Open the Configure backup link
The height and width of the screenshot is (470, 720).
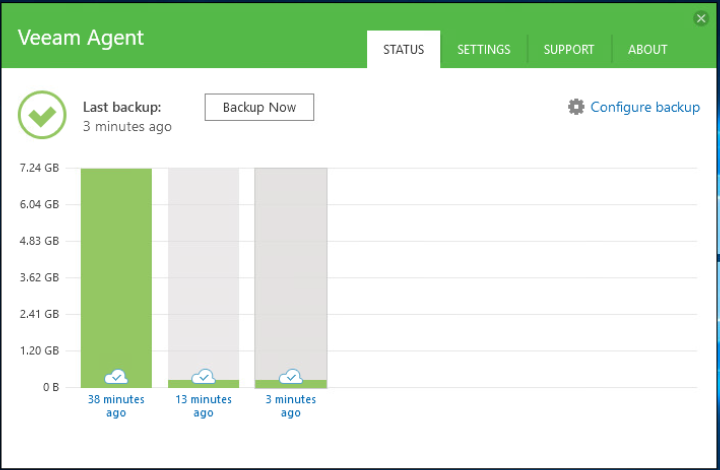coord(645,107)
